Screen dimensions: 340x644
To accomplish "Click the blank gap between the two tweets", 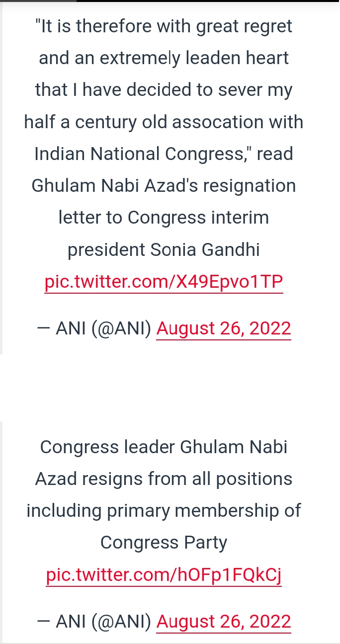I will pyautogui.click(x=170, y=388).
